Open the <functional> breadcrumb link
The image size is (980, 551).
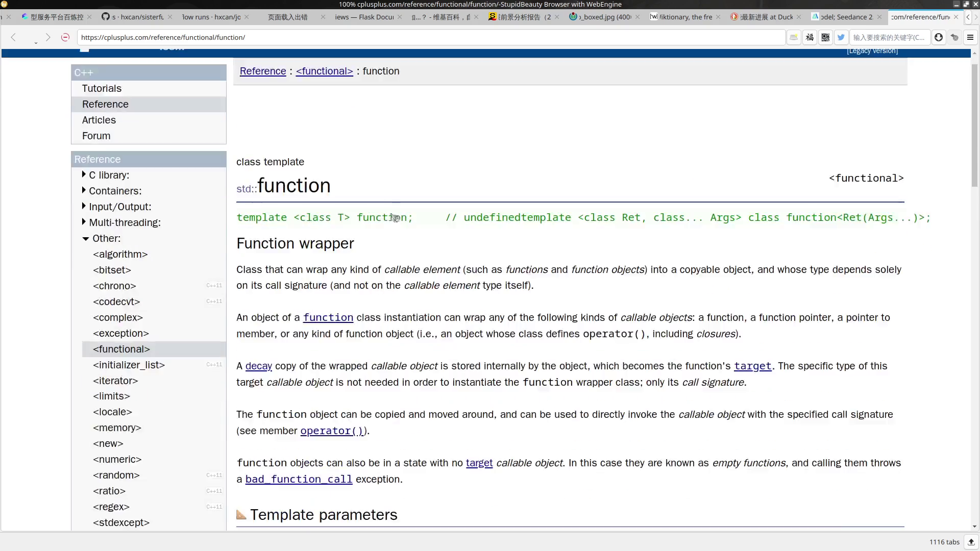pyautogui.click(x=324, y=71)
